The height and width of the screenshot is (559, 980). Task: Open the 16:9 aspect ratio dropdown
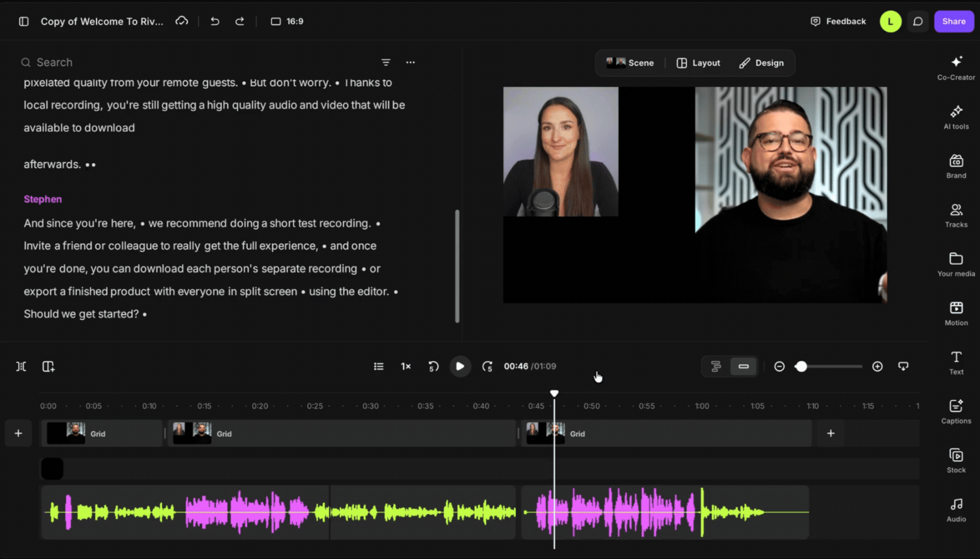click(x=287, y=21)
